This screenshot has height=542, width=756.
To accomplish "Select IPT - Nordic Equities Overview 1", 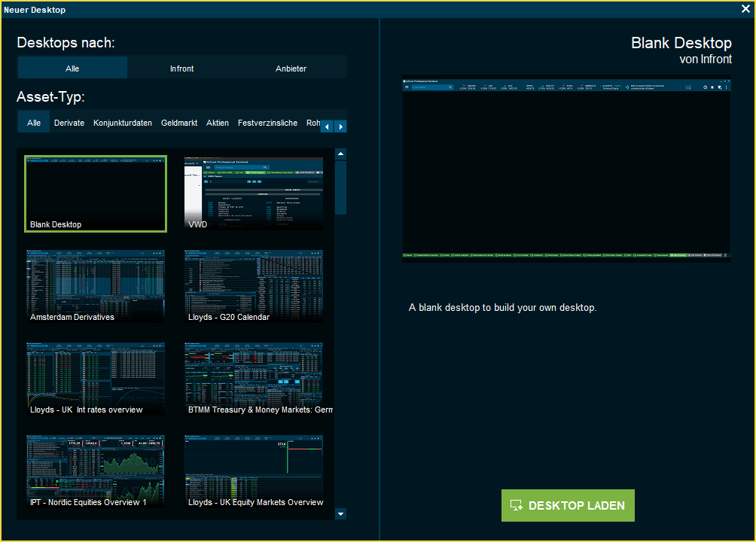I will point(96,472).
